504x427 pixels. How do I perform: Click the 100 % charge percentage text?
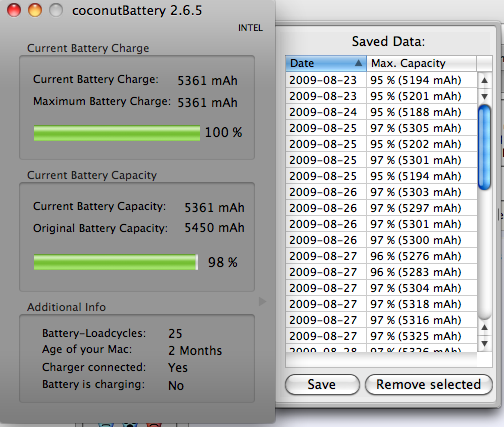pos(223,132)
